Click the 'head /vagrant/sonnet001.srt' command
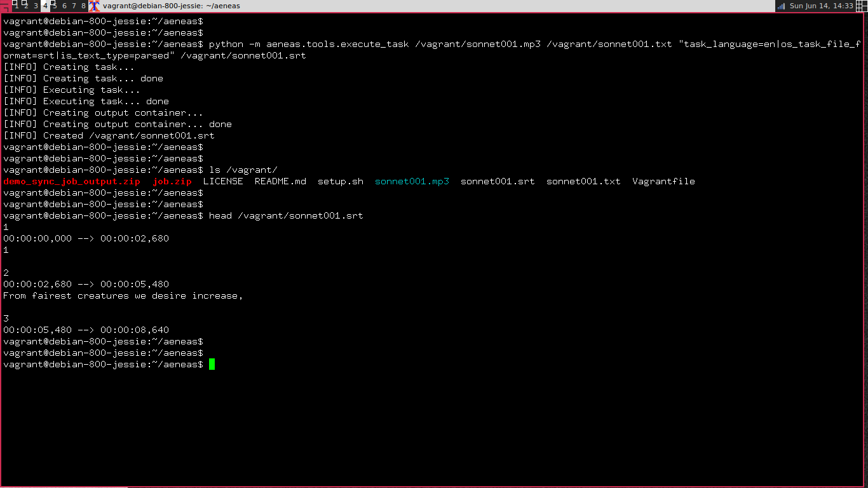Viewport: 868px width, 488px height. click(x=286, y=215)
